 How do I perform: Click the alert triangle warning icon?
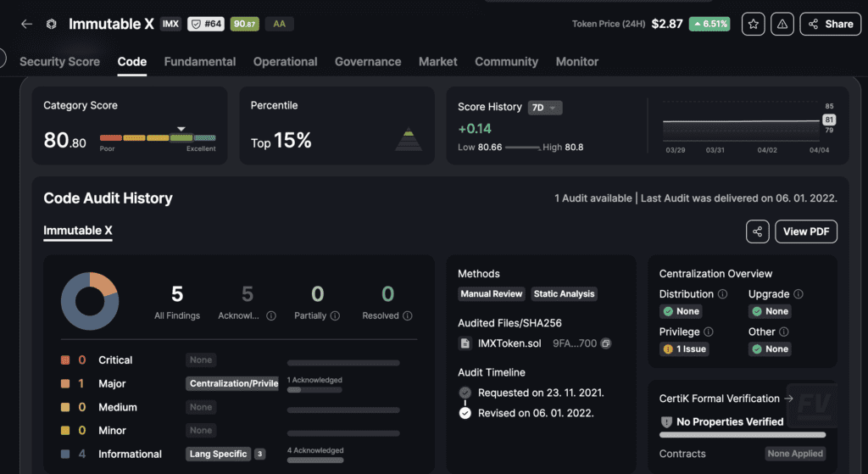(x=782, y=24)
